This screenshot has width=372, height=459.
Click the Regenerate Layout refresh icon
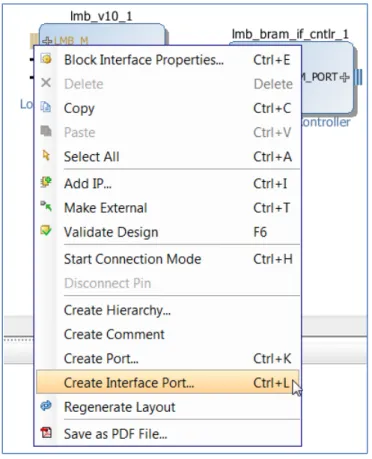pos(46,406)
